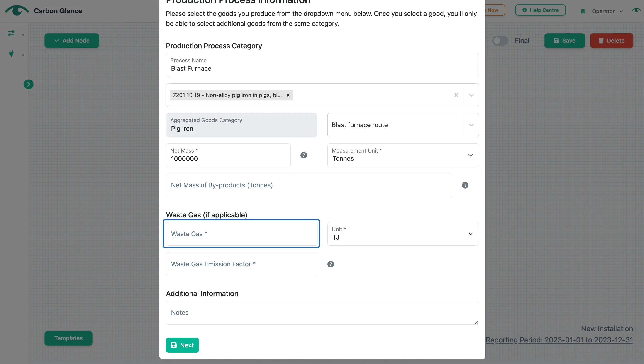Click the eye icon at top right
The width and height of the screenshot is (644, 364).
click(x=637, y=10)
